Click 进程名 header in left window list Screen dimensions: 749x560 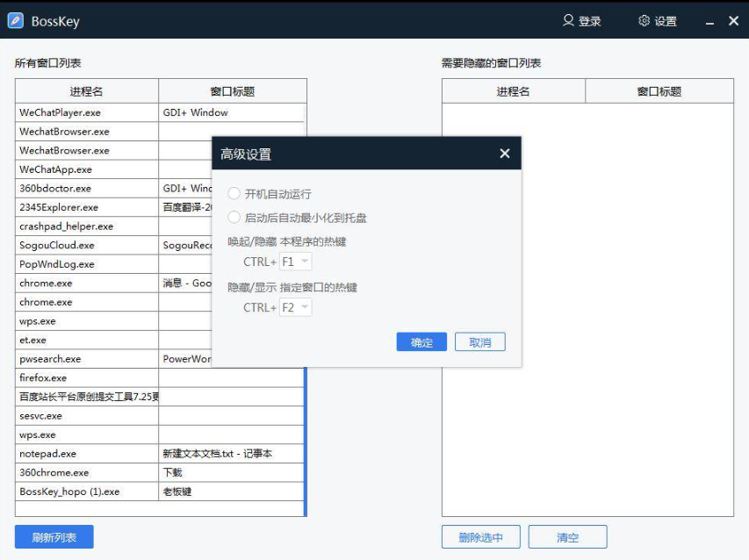pyautogui.click(x=86, y=91)
